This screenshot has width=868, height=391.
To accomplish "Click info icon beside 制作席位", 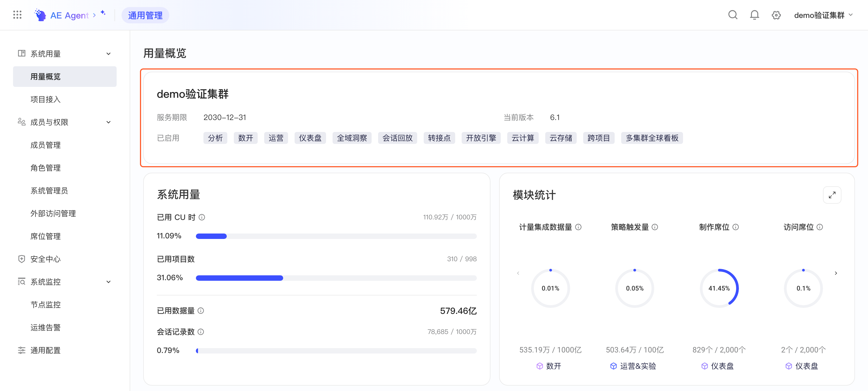I will pyautogui.click(x=736, y=227).
